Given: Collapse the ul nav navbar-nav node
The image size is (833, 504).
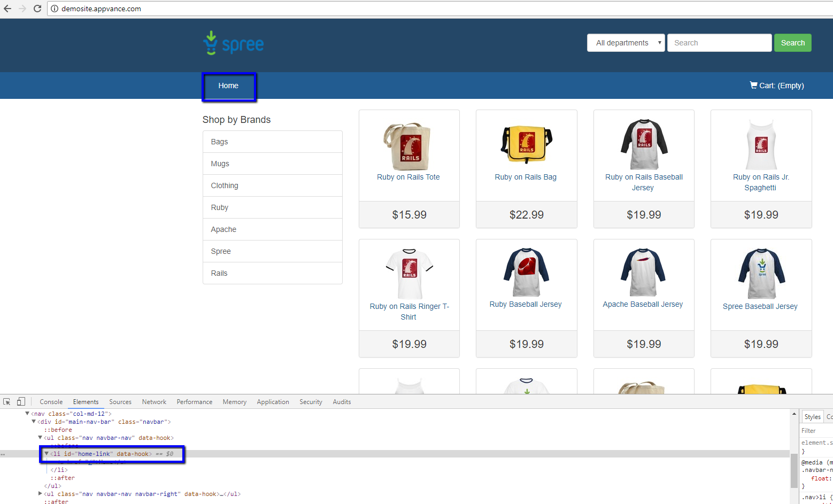Looking at the screenshot, I should 40,438.
